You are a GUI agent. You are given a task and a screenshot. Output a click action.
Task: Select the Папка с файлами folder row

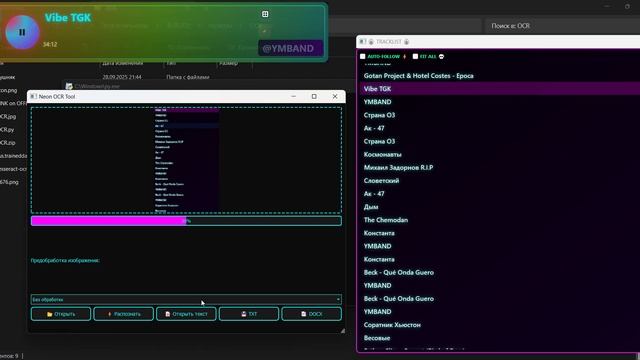tap(187, 77)
